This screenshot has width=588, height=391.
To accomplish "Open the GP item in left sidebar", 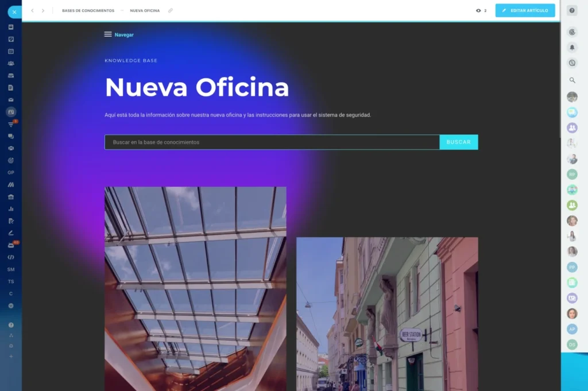I will tap(11, 172).
